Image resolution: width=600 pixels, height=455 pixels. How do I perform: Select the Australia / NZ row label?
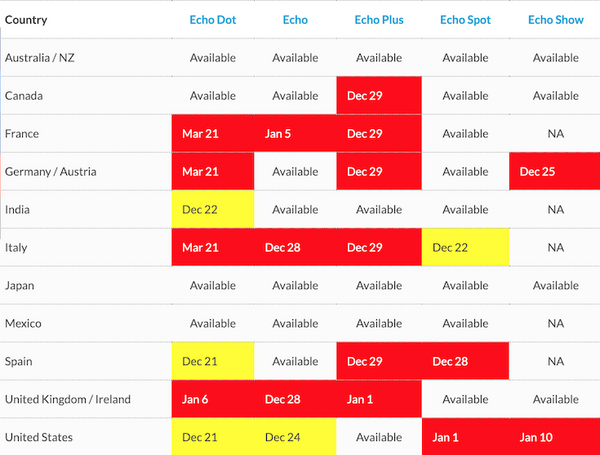[x=39, y=58]
